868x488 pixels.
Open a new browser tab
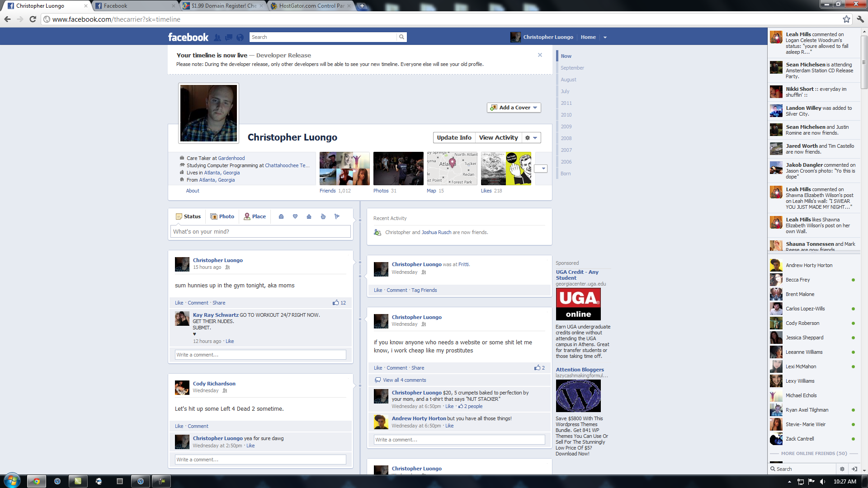click(362, 6)
